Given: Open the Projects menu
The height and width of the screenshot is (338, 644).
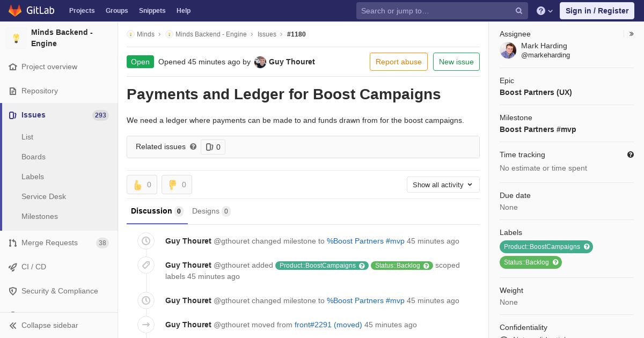Looking at the screenshot, I should point(82,11).
